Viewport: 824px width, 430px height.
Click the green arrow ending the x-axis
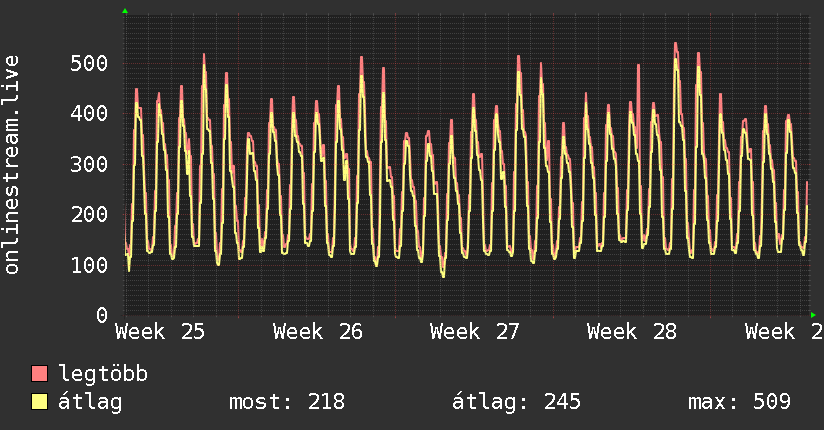pyautogui.click(x=813, y=315)
